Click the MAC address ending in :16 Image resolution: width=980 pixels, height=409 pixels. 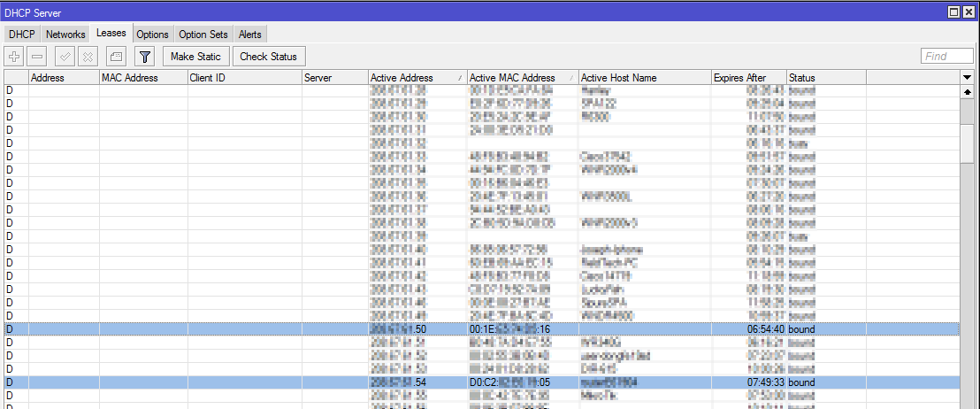pos(510,328)
